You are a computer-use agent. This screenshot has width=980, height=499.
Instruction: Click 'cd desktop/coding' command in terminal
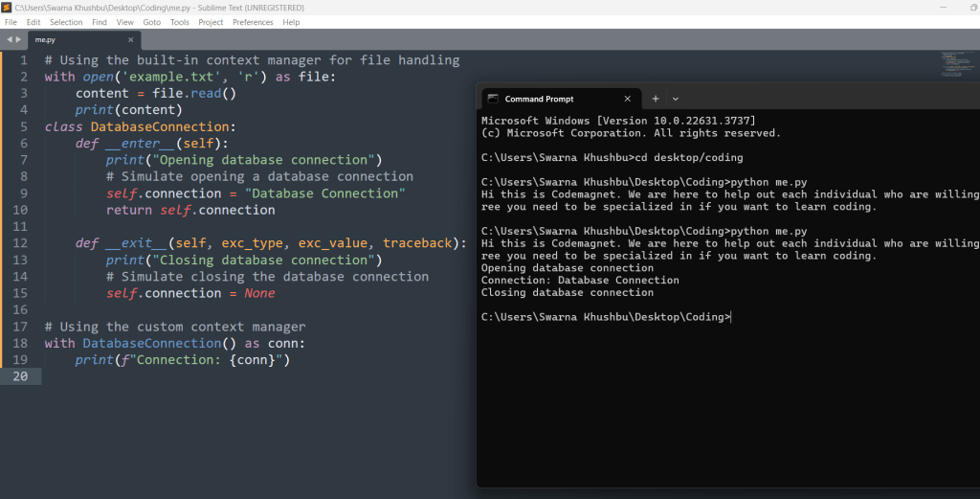[689, 158]
